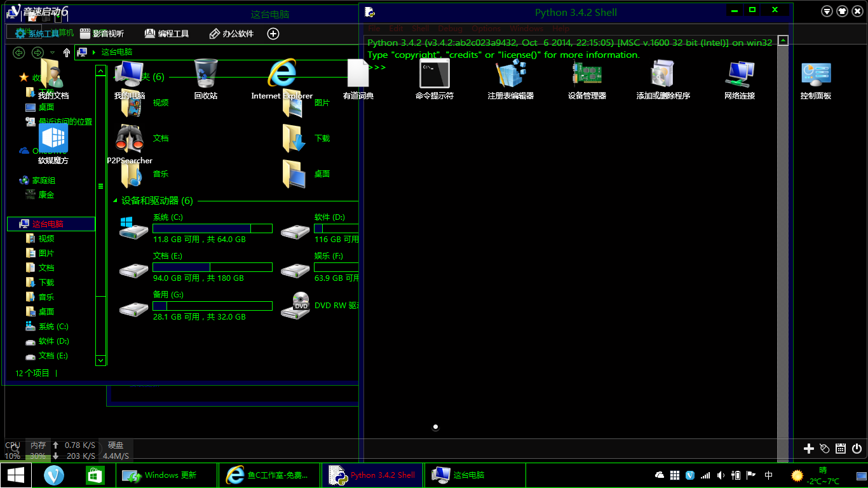The height and width of the screenshot is (488, 868).
Task: Open the 下载 folder in Explorer content
Action: click(x=308, y=138)
